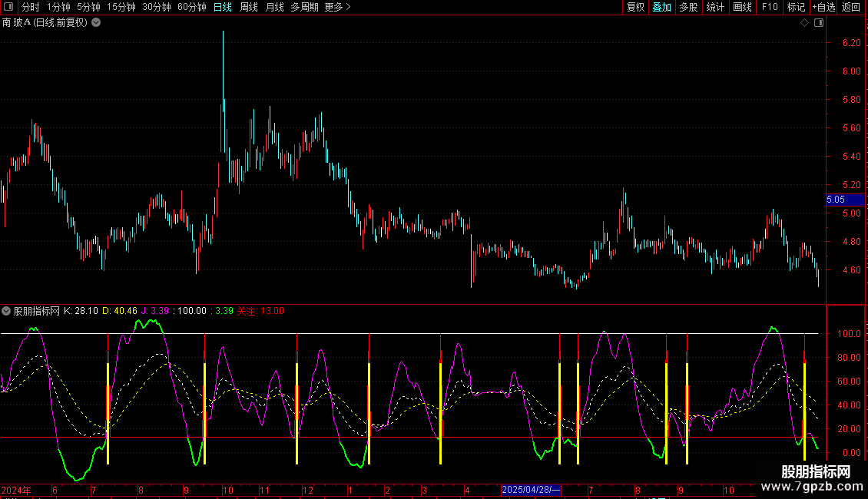Expand the 更多 periods menu
Screen dimensions: 868x499
click(x=338, y=7)
